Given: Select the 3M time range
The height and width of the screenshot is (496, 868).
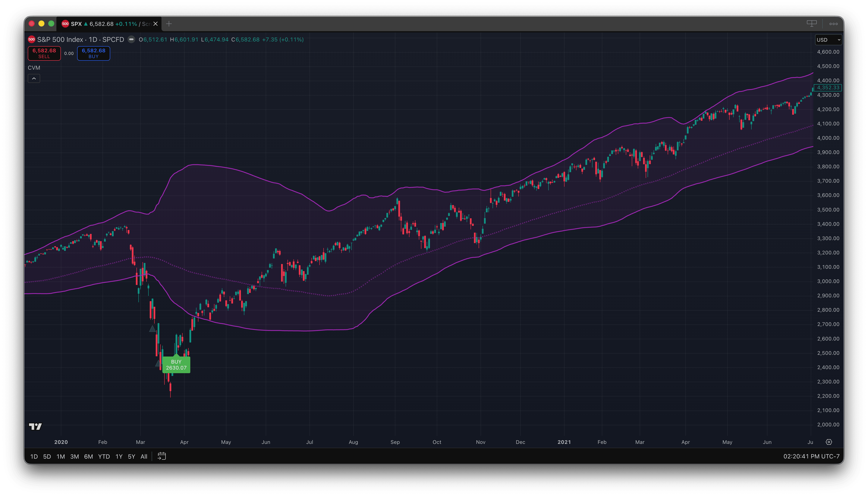Looking at the screenshot, I should (x=75, y=456).
